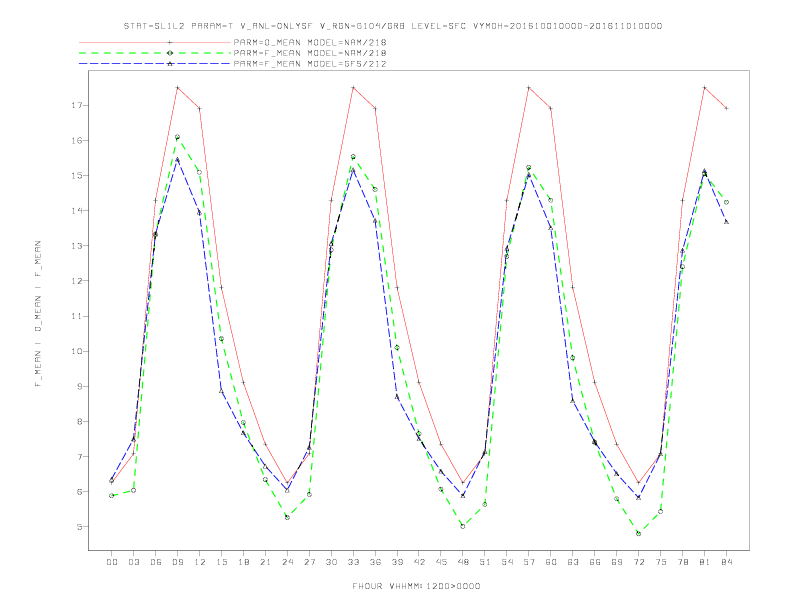Click y-axis tick label 7
Image resolution: width=792 pixels, height=612 pixels.
click(x=80, y=456)
